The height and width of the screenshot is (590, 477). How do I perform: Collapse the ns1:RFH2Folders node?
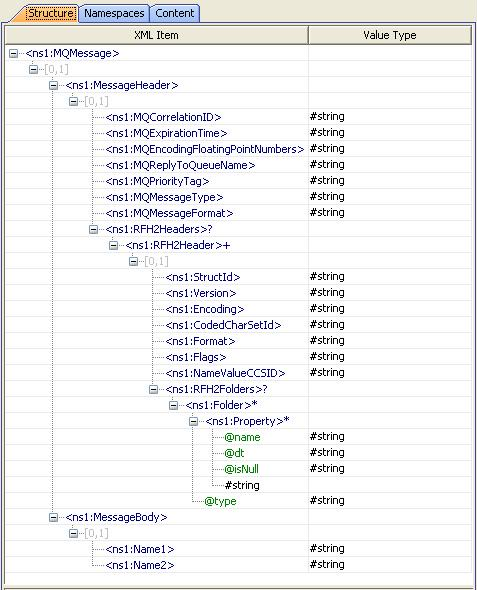tap(153, 389)
